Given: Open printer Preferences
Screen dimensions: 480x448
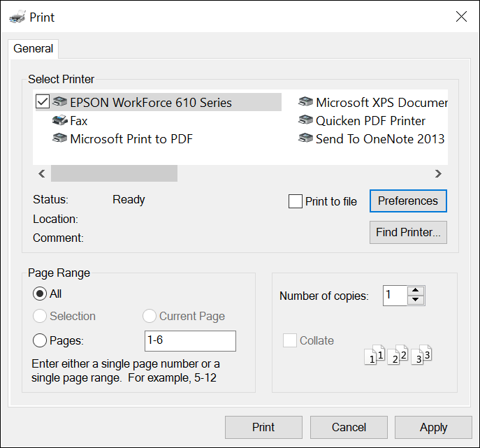Looking at the screenshot, I should click(408, 201).
